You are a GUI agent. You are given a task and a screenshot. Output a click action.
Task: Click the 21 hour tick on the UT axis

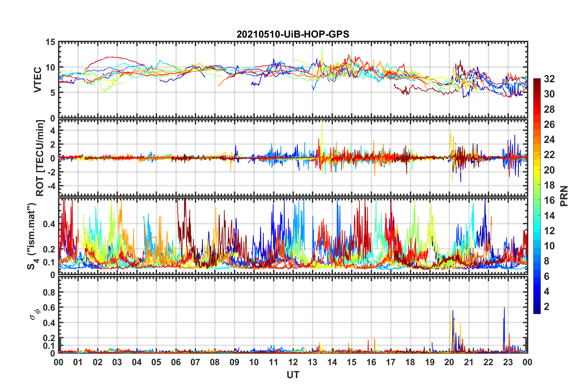pyautogui.click(x=469, y=362)
